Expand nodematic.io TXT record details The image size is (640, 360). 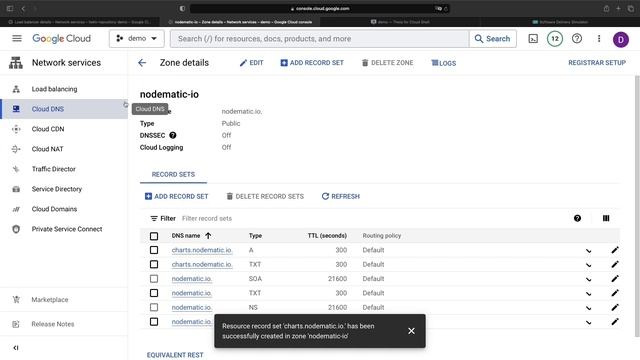(x=589, y=293)
